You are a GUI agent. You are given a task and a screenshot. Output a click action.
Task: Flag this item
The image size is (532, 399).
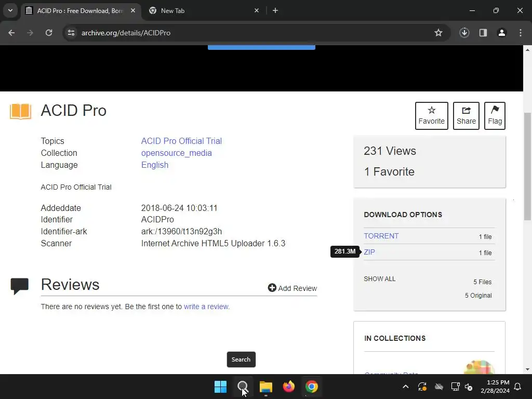pyautogui.click(x=495, y=116)
